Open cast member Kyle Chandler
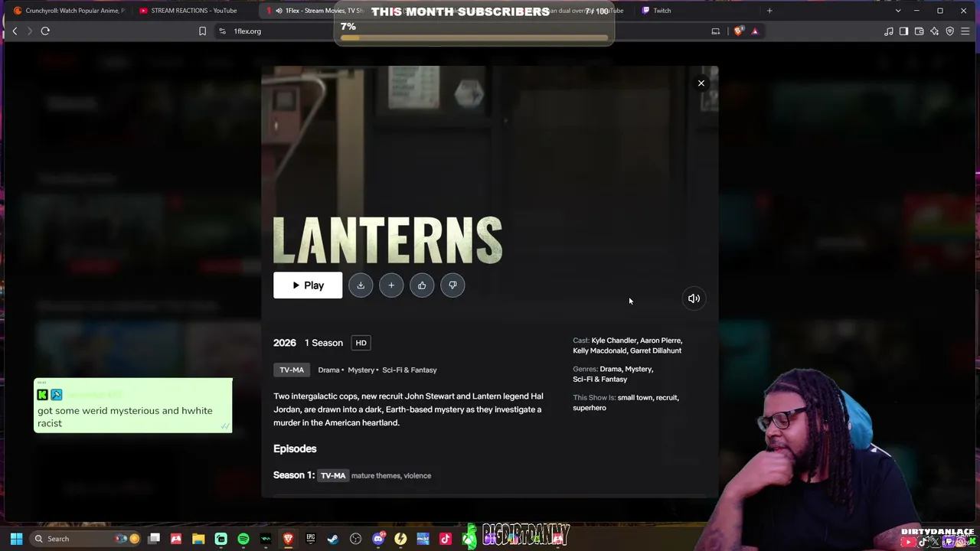This screenshot has width=980, height=551. pyautogui.click(x=614, y=341)
